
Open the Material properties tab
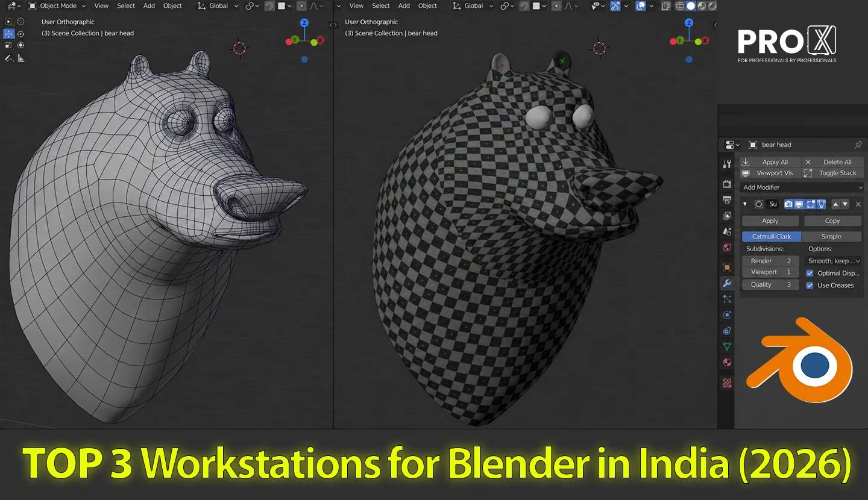727,362
